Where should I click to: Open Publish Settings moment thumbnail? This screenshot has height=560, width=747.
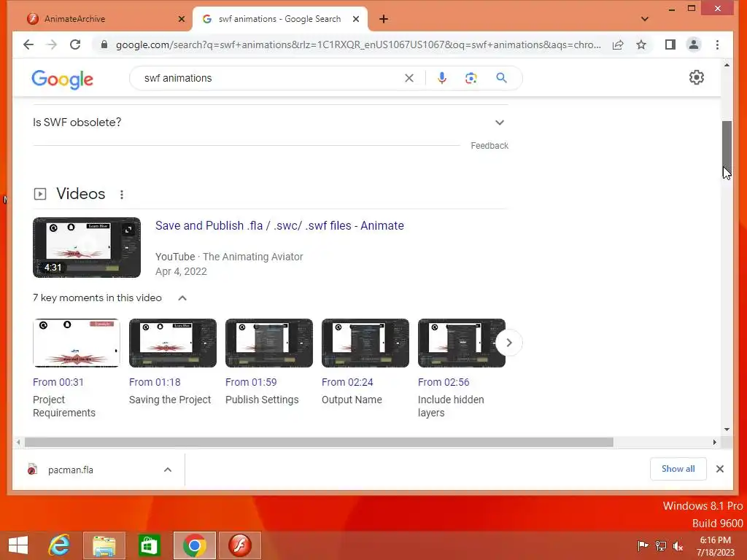269,343
